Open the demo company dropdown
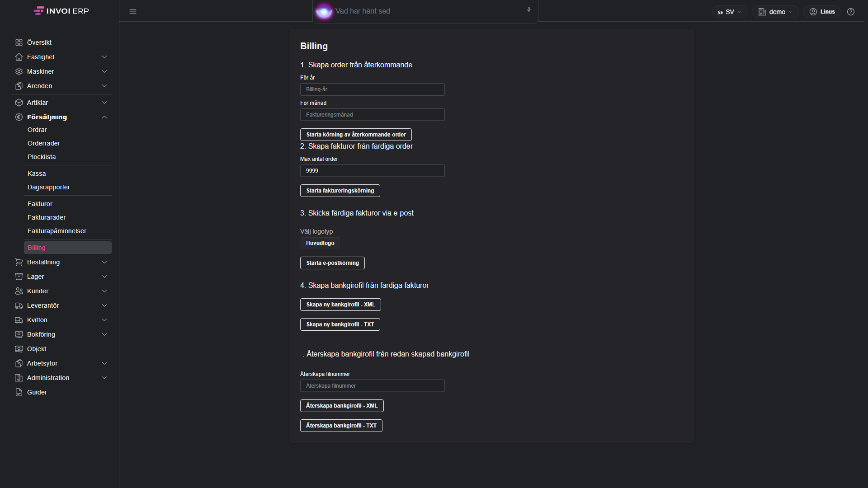The height and width of the screenshot is (488, 868). click(775, 12)
